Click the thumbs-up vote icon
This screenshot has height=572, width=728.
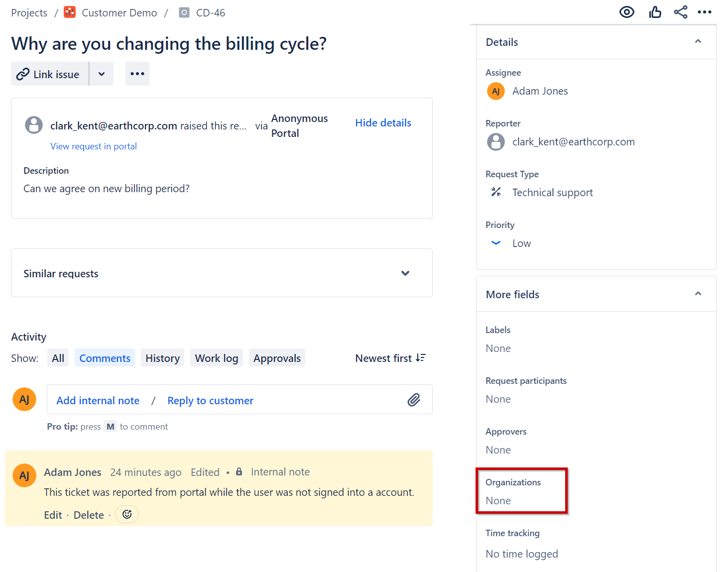pos(655,11)
